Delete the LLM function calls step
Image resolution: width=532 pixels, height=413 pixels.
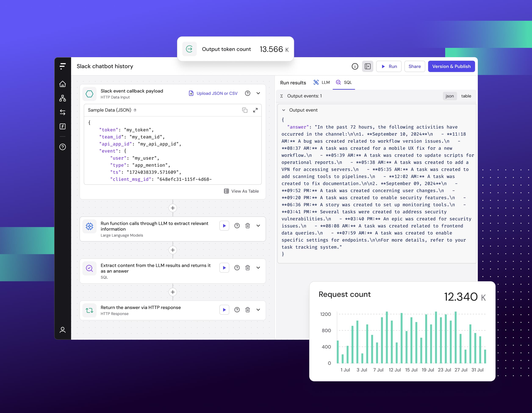248,226
